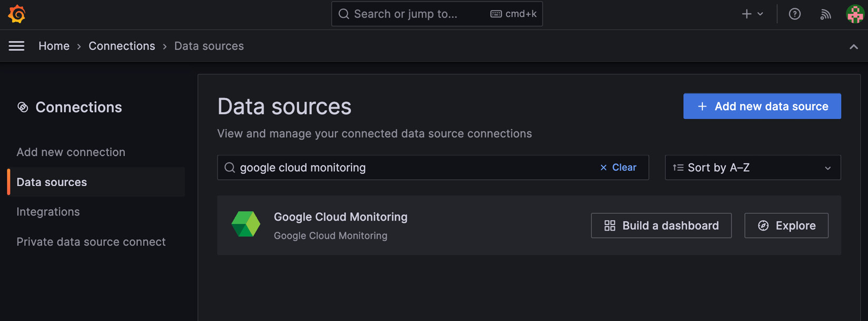Viewport: 868px width, 321px height.
Task: Click the Connections section icon in sidebar
Action: pos(23,107)
